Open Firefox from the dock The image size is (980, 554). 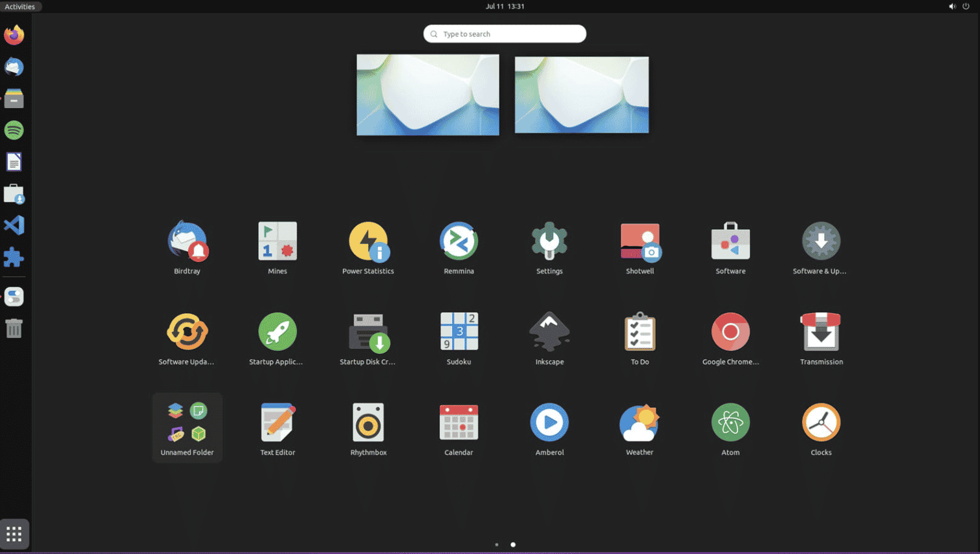[14, 35]
